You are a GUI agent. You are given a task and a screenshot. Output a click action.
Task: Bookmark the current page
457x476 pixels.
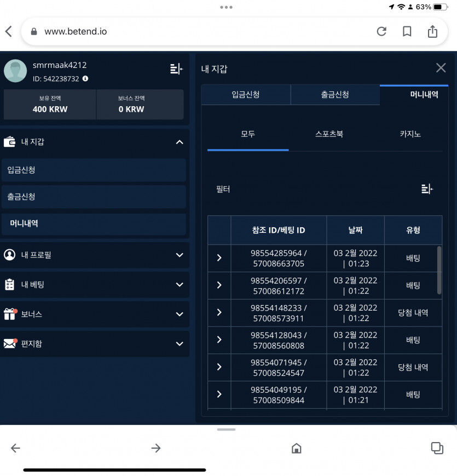point(407,31)
